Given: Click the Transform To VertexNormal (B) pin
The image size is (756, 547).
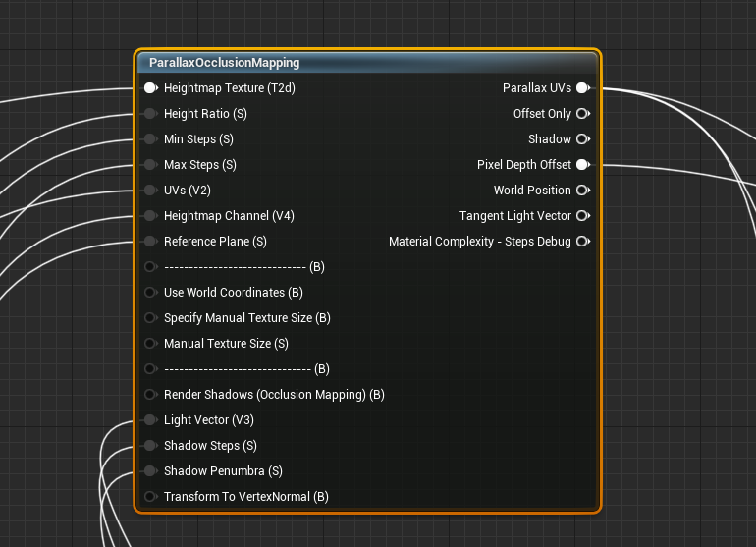Looking at the screenshot, I should [150, 497].
